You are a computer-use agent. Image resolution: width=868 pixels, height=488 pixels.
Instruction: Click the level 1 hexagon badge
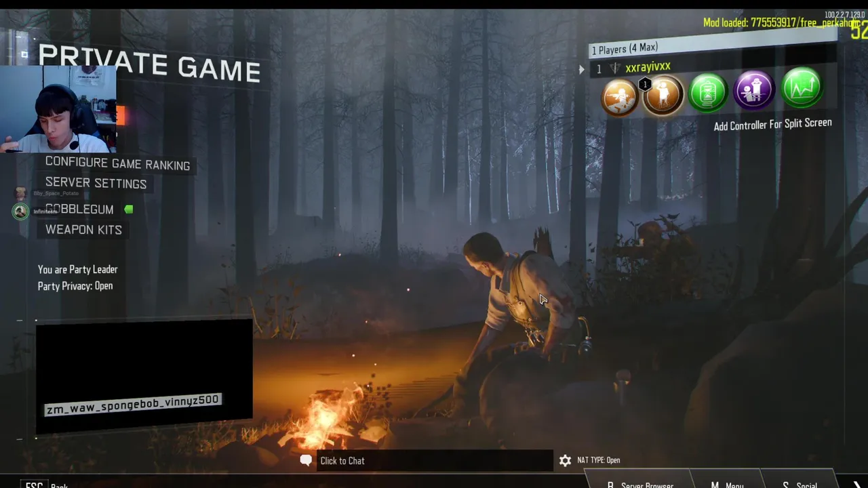point(645,85)
